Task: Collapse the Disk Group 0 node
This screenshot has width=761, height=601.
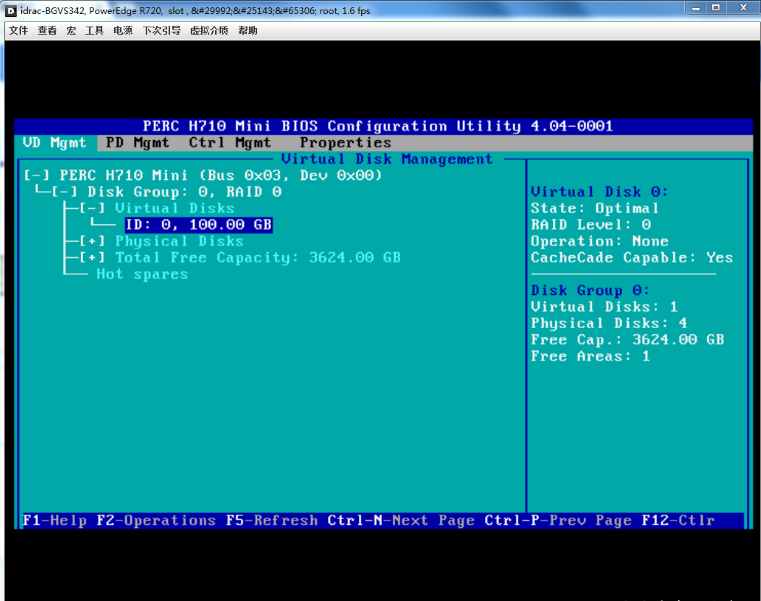Action: (x=64, y=192)
